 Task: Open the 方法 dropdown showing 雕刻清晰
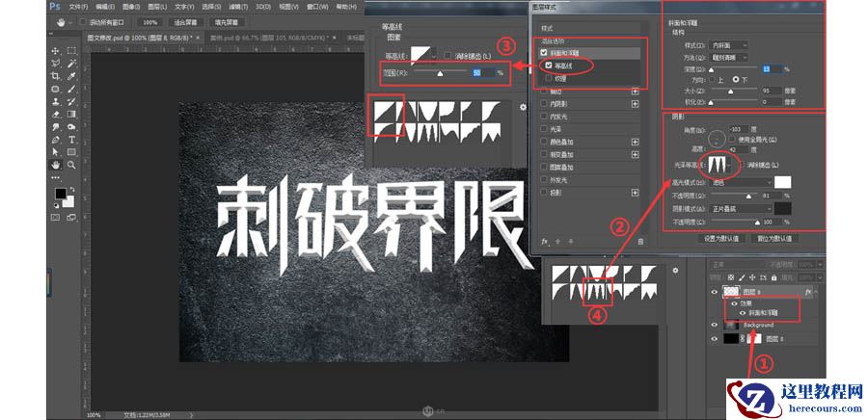[x=728, y=58]
